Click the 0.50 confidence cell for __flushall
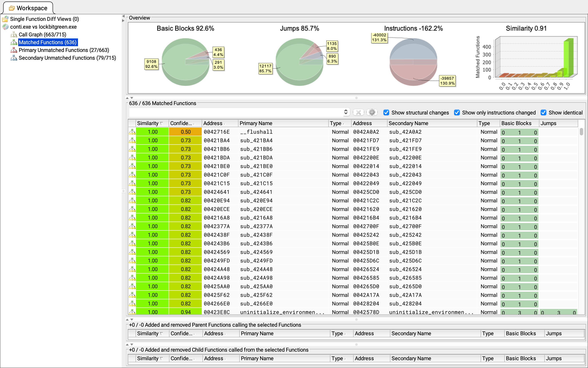The image size is (588, 368). 185,132
